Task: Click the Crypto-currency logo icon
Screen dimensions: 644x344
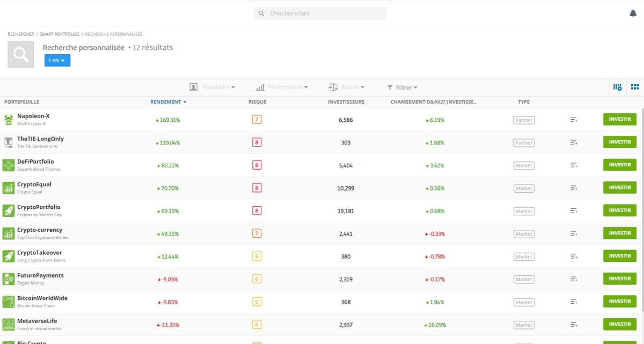Action: [x=9, y=233]
